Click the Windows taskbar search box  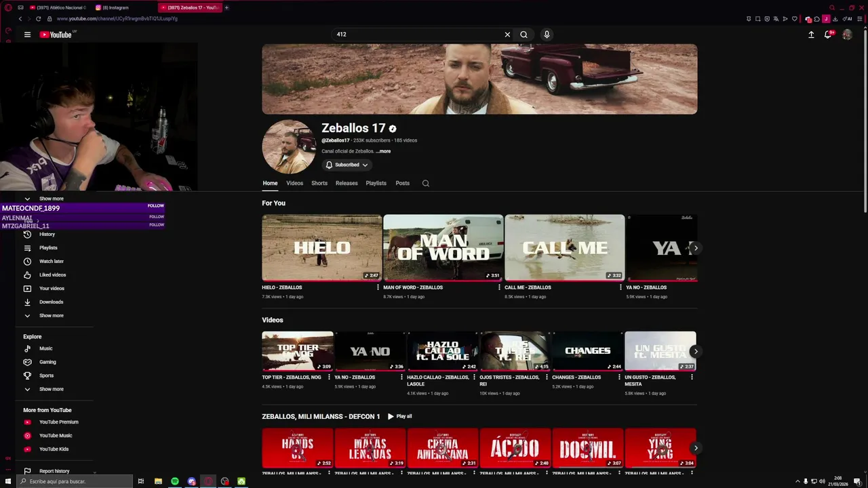(x=73, y=481)
